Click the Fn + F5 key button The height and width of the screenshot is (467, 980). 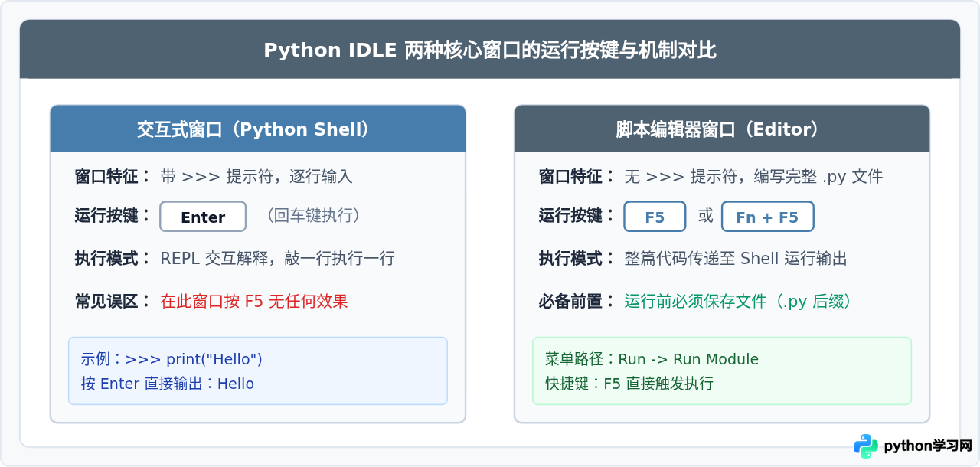pos(767,217)
